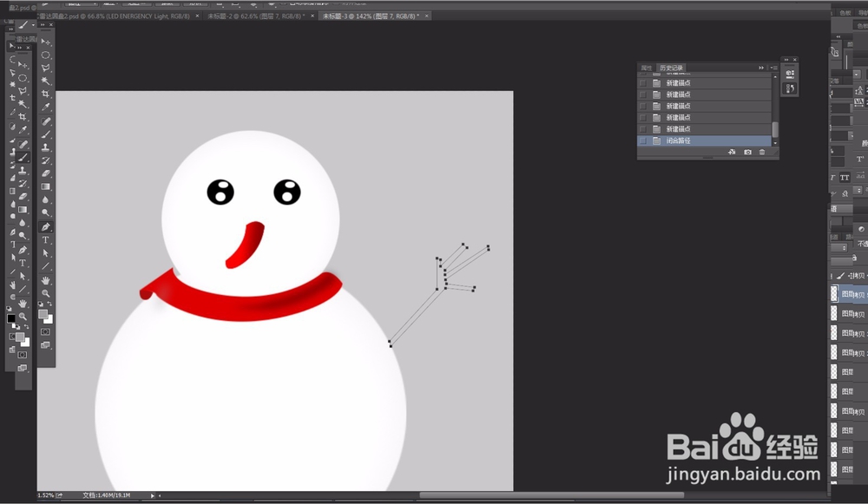Open 历史记录 History panel tab

(671, 68)
